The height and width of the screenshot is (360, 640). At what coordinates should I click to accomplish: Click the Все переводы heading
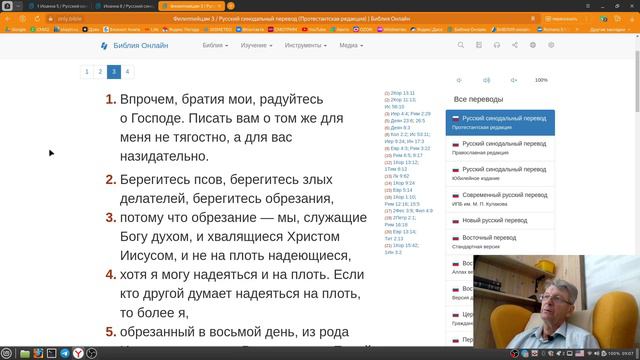(478, 99)
